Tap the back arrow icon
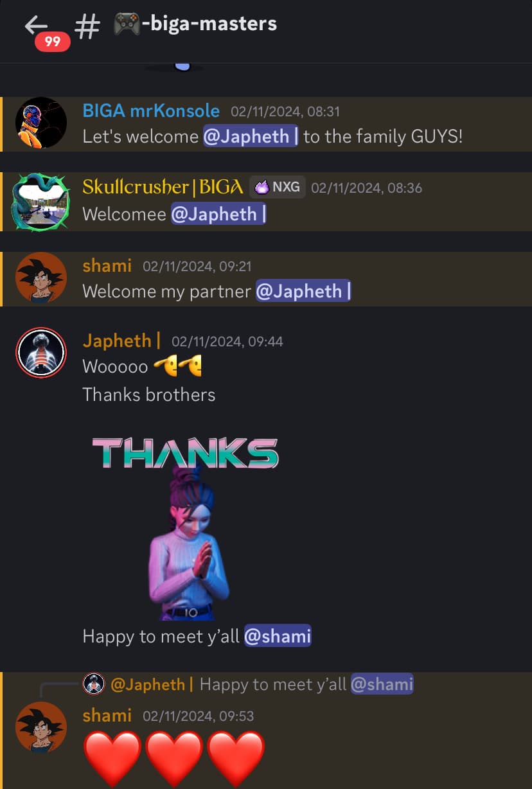 37,24
